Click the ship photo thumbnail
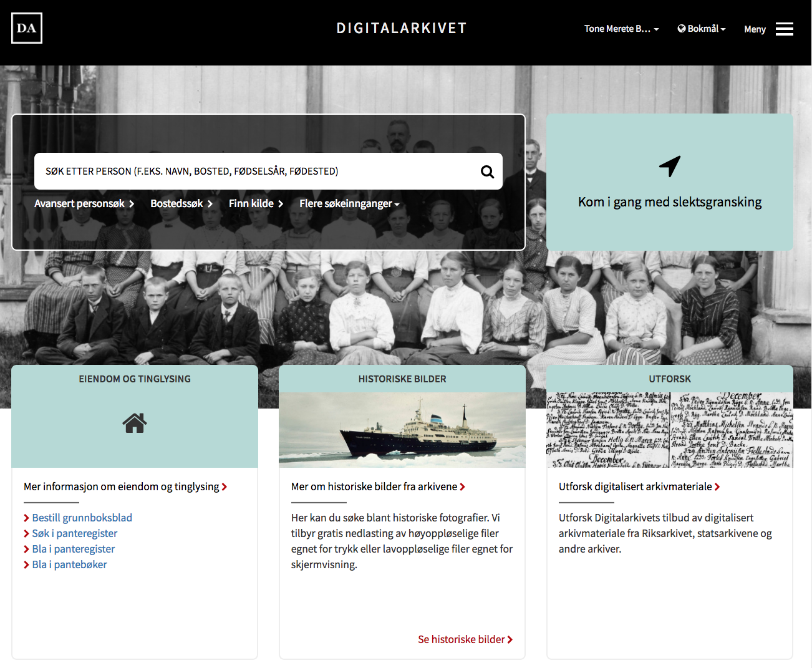Image resolution: width=812 pixels, height=668 pixels. [x=402, y=430]
